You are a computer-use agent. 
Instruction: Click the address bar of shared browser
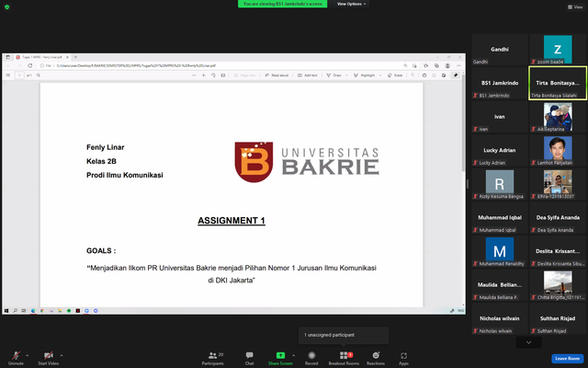[221, 65]
